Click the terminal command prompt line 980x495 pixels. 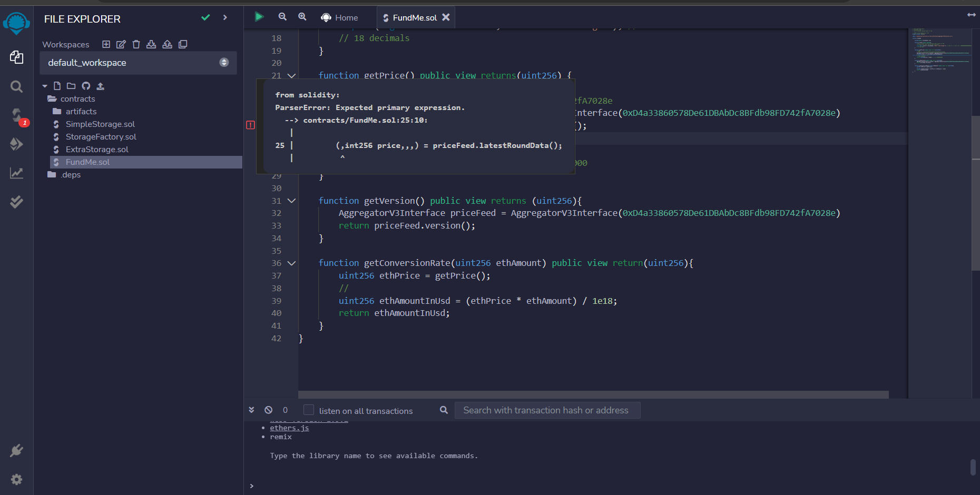click(x=606, y=486)
